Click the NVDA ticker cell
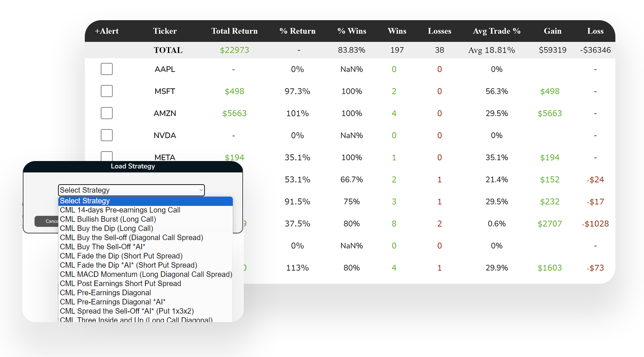This screenshot has width=644, height=357. 165,135
